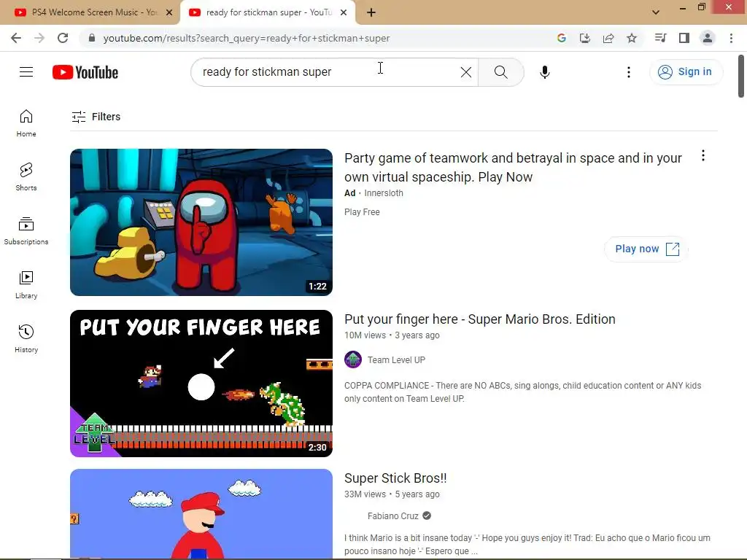Image resolution: width=747 pixels, height=560 pixels.
Task: Click the page vertical scrollbar
Action: [x=741, y=76]
